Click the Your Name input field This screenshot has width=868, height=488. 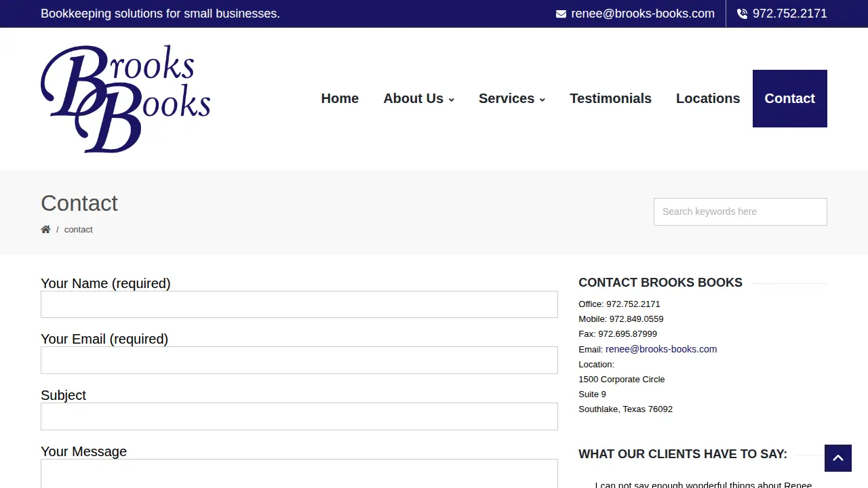click(299, 304)
